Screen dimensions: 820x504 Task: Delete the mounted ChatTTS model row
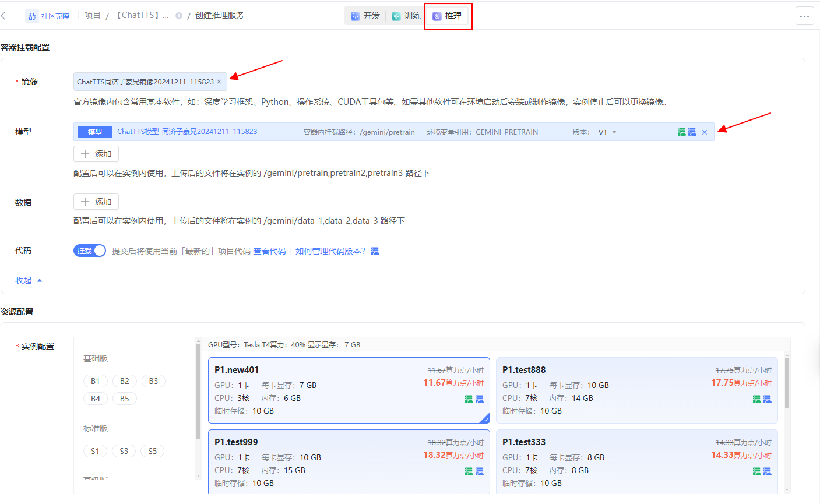coord(705,132)
